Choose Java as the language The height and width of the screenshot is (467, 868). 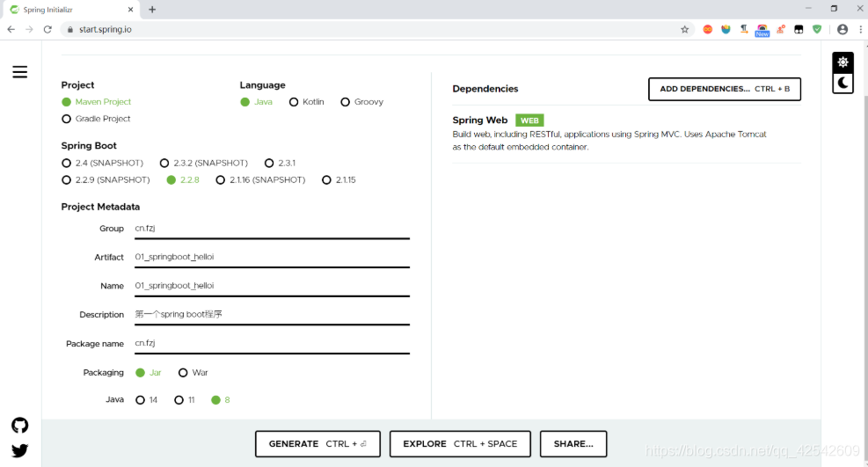pyautogui.click(x=256, y=102)
